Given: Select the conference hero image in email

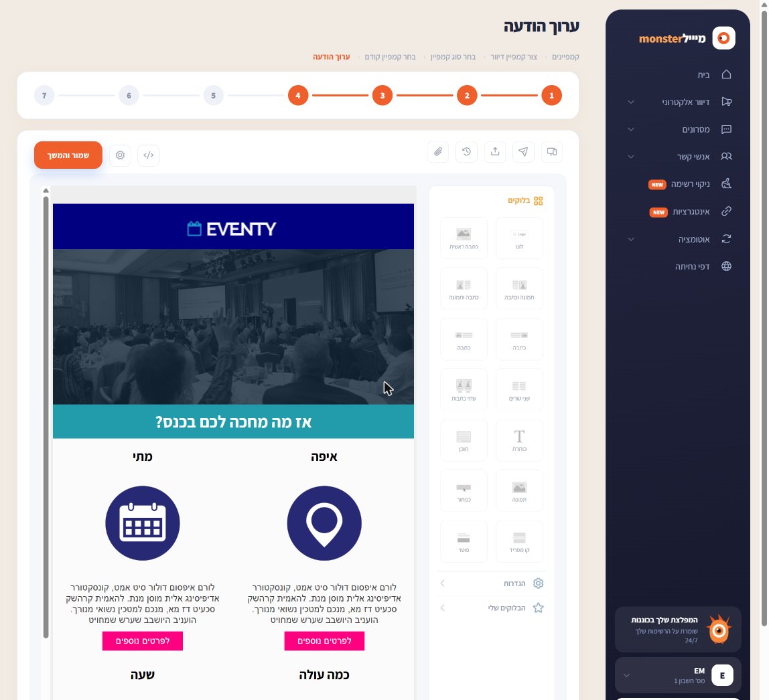Looking at the screenshot, I should (233, 327).
